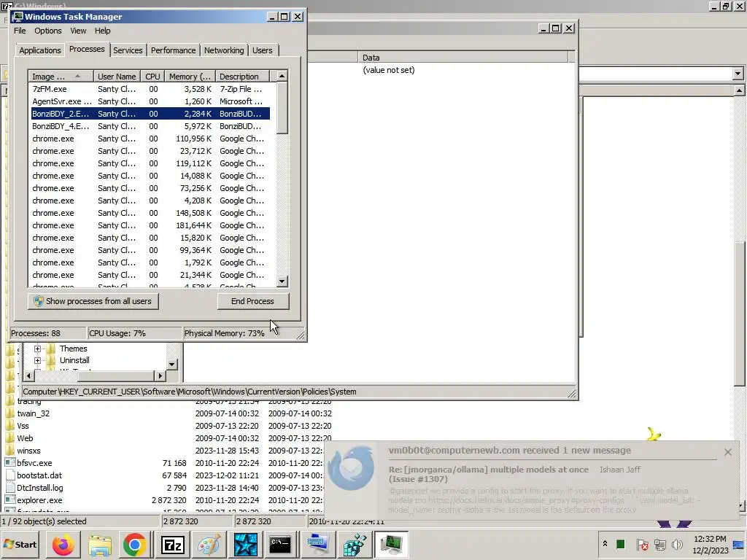
Task: Sort processes by Description column
Action: (x=242, y=77)
